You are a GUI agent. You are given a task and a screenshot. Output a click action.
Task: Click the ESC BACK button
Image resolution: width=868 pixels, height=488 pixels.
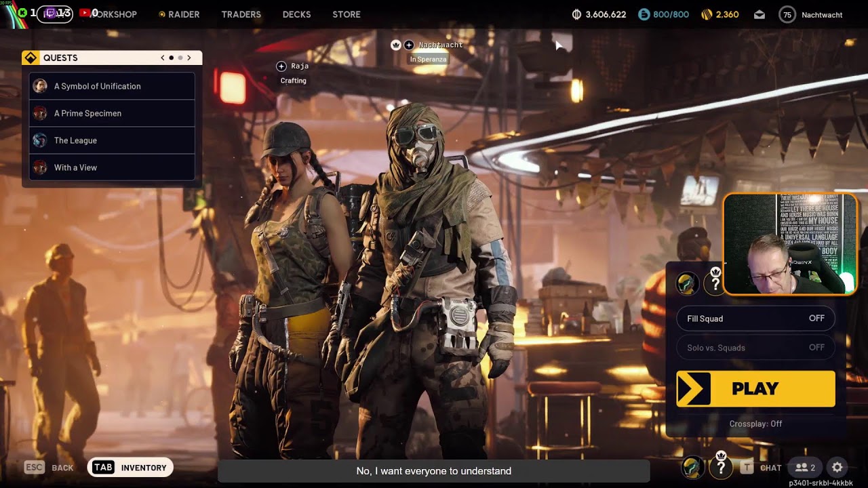49,468
